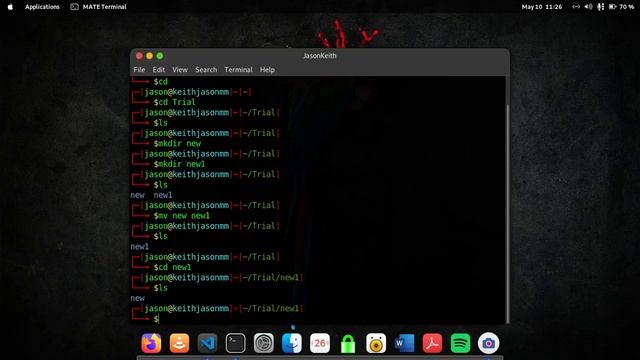This screenshot has width=640, height=360.
Task: Open the terminal Search menu
Action: click(x=206, y=70)
